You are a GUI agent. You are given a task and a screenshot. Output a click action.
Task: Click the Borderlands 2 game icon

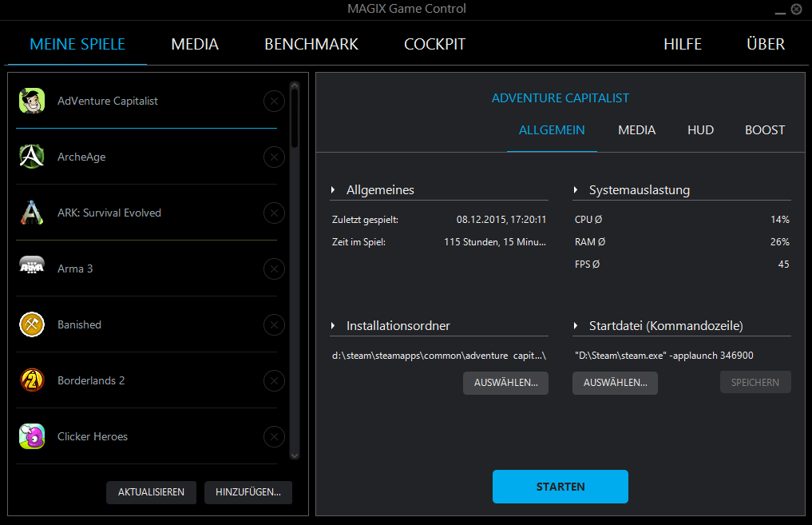pos(32,380)
